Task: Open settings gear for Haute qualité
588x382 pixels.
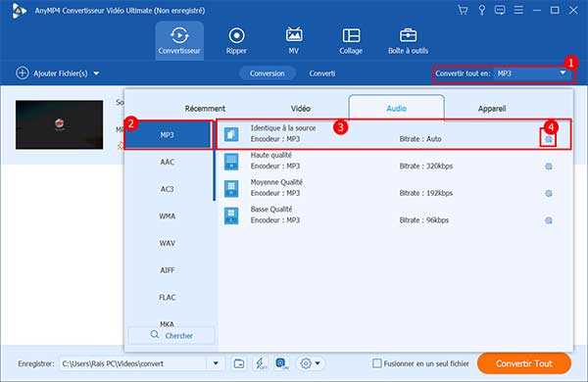Action: [x=549, y=167]
